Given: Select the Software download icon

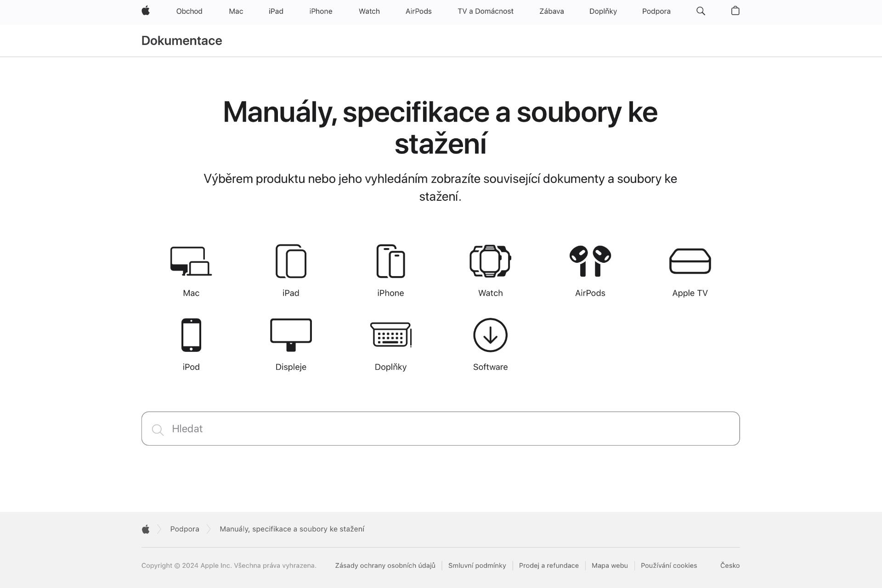Looking at the screenshot, I should [x=490, y=335].
